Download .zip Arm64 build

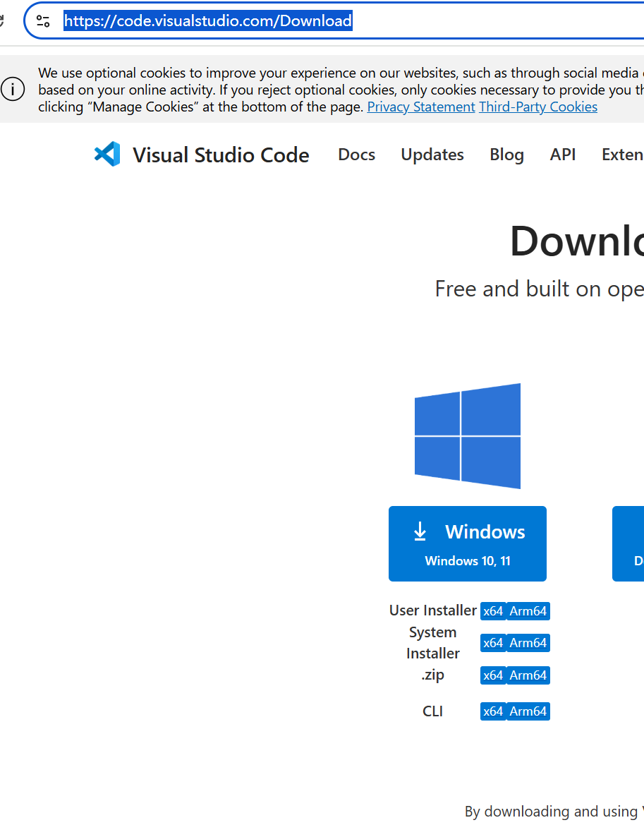point(528,675)
